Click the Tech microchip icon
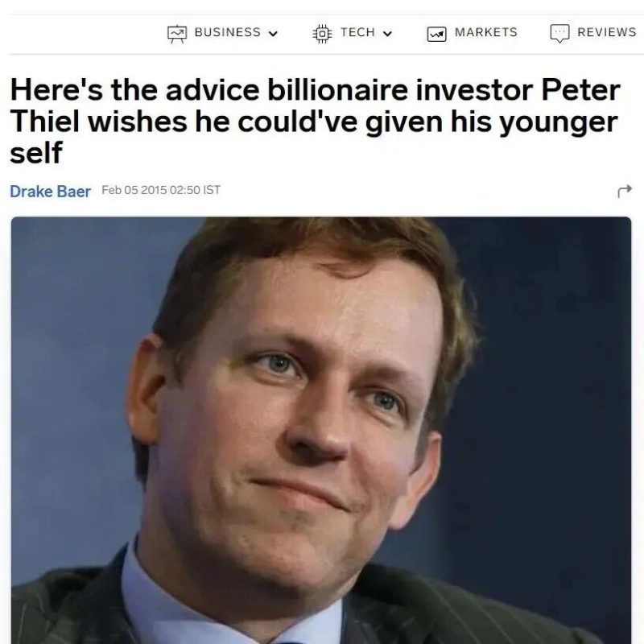 pyautogui.click(x=323, y=33)
